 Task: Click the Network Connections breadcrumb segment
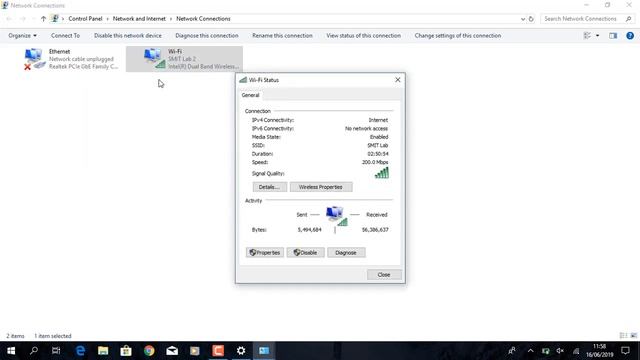coord(203,19)
